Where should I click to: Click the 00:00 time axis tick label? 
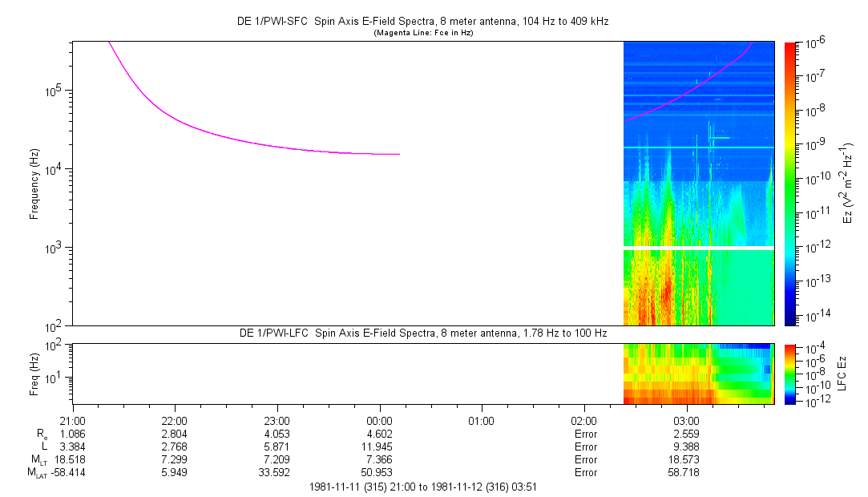pyautogui.click(x=379, y=421)
